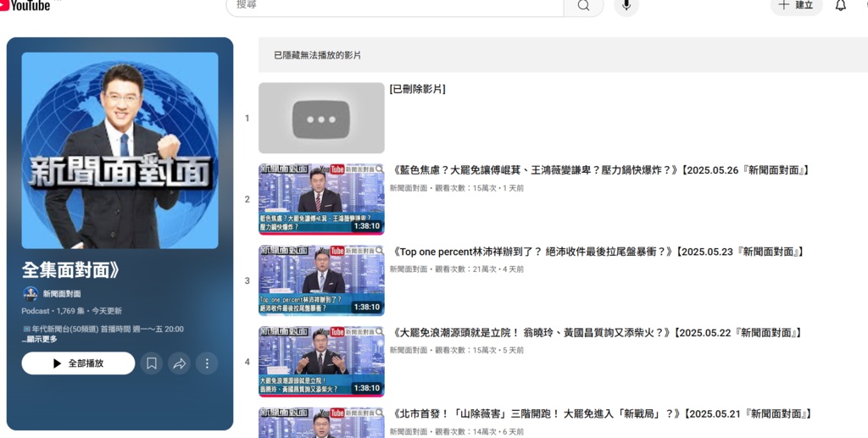Click the playlist cover image
Screen dimensions: 868x438
pyautogui.click(x=120, y=151)
